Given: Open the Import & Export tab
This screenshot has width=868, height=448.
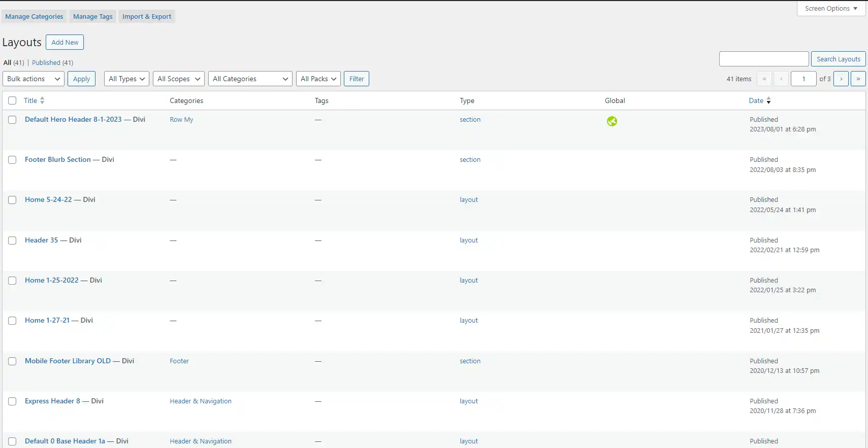Looking at the screenshot, I should (147, 17).
